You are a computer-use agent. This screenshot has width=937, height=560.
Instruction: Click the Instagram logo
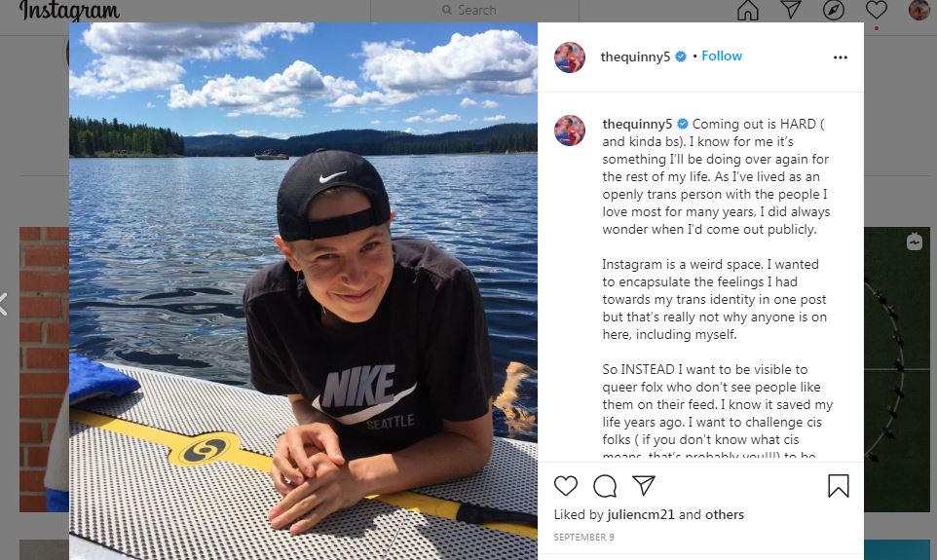tap(69, 11)
